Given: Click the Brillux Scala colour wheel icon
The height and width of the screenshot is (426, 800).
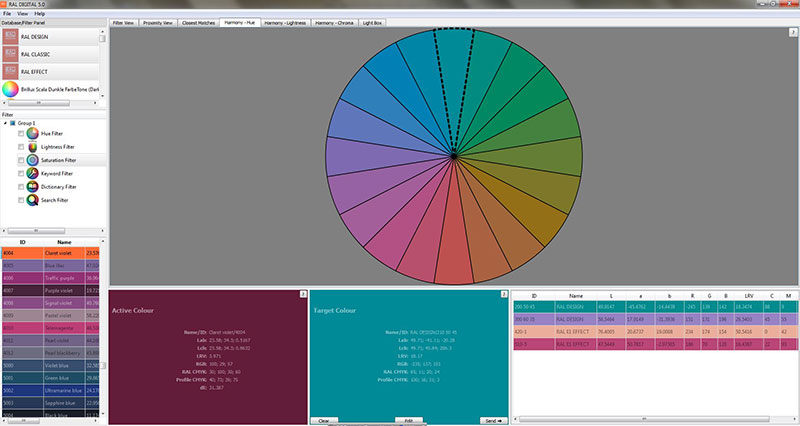Looking at the screenshot, I should click(10, 89).
